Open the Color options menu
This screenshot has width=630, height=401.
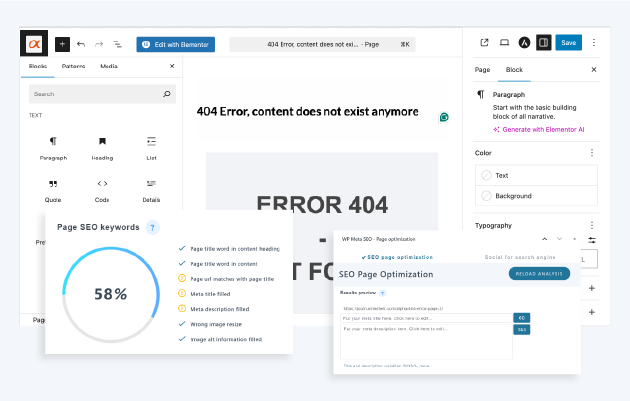(x=592, y=153)
